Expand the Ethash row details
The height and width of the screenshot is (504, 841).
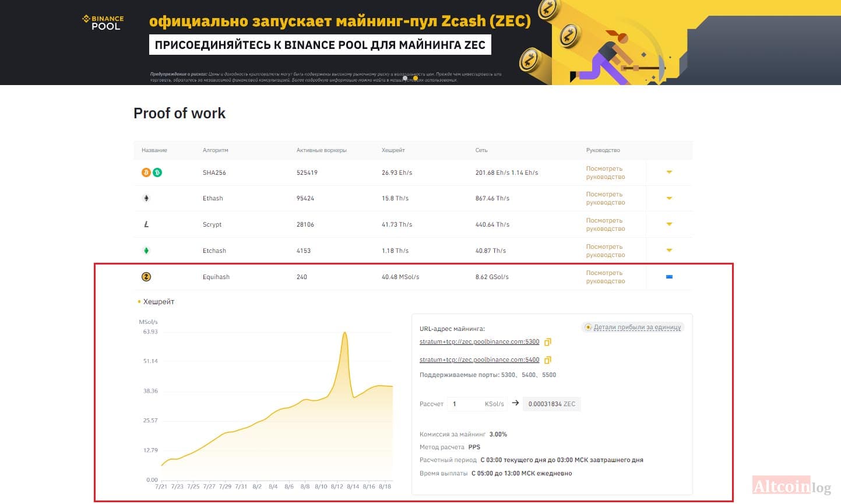[x=669, y=198]
